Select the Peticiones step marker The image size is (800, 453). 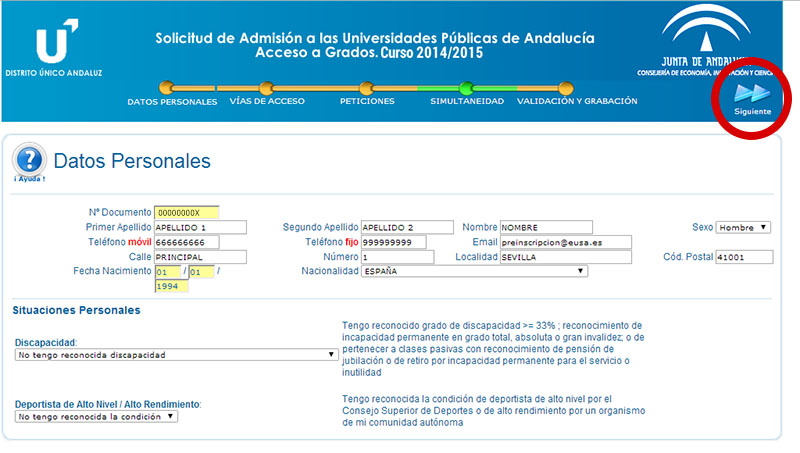click(366, 89)
